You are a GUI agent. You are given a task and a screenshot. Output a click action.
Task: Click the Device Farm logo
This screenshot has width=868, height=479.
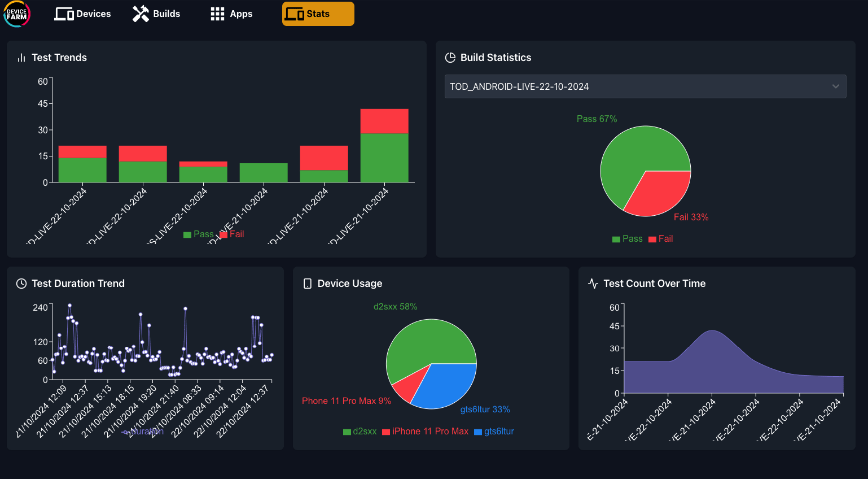pyautogui.click(x=17, y=14)
